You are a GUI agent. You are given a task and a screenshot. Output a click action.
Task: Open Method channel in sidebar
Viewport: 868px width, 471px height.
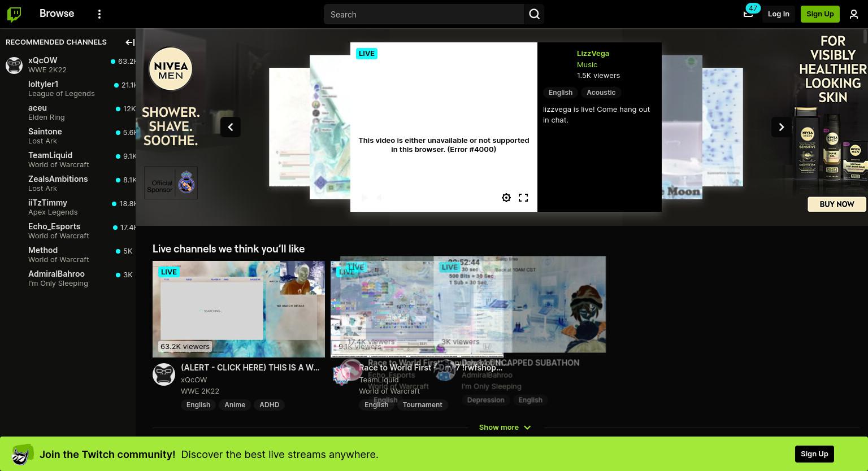(x=68, y=255)
